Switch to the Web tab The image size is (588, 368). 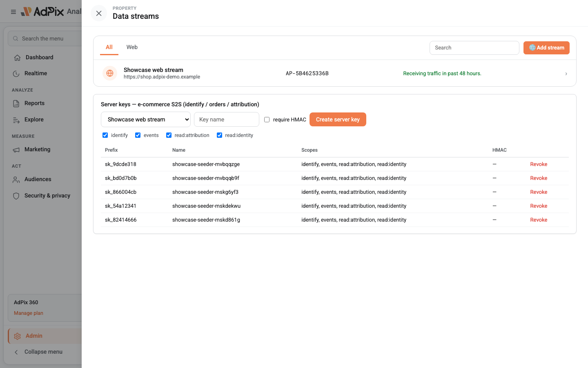[132, 47]
